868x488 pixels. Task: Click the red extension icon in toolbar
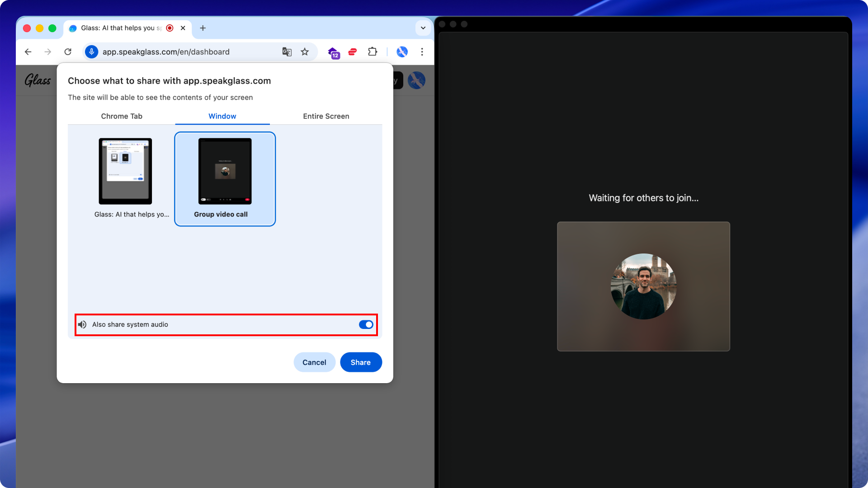click(353, 52)
